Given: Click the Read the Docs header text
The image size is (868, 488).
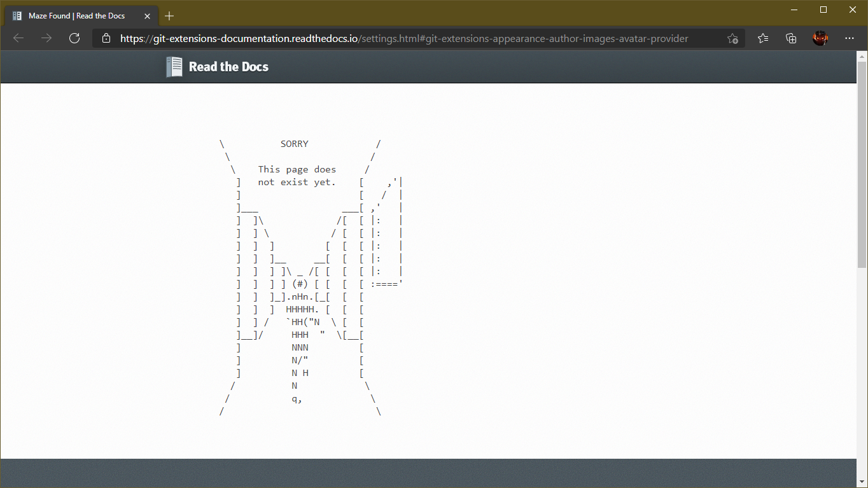Looking at the screenshot, I should pos(228,67).
